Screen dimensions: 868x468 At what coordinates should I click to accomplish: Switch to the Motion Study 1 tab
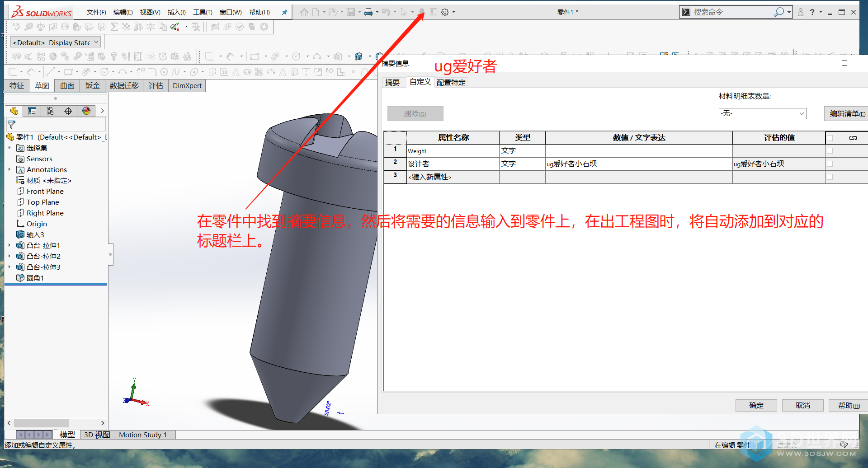point(143,435)
